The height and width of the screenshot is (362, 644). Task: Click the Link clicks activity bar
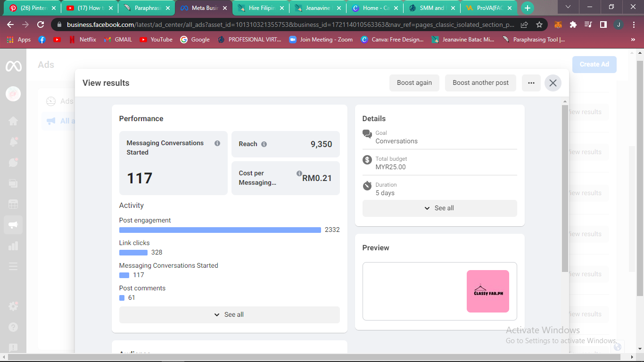(x=133, y=253)
